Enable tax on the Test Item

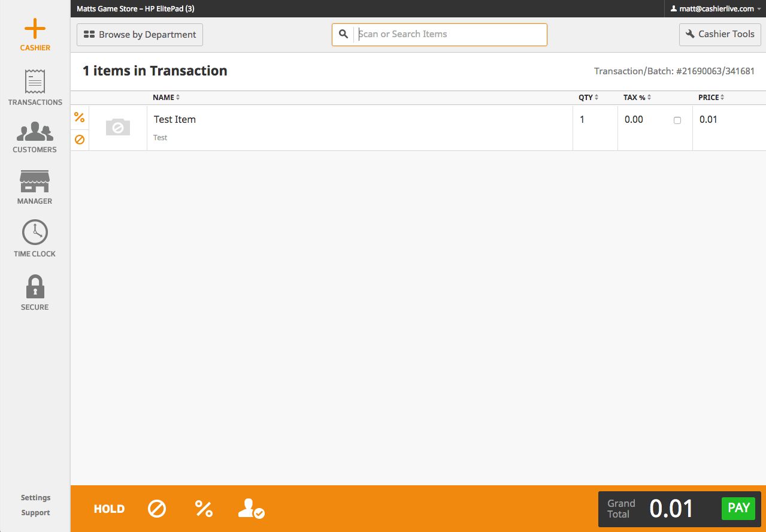point(677,120)
